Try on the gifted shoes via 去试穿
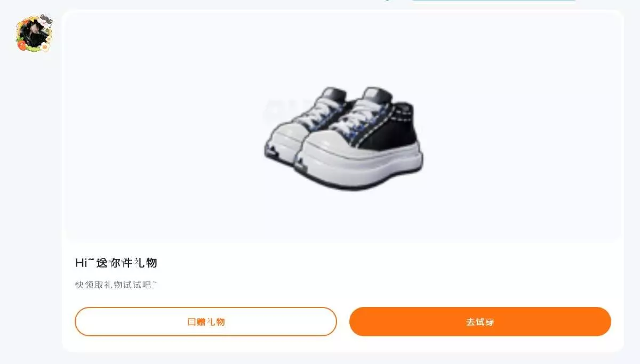Screen dimensions: 640x364 tap(480, 321)
